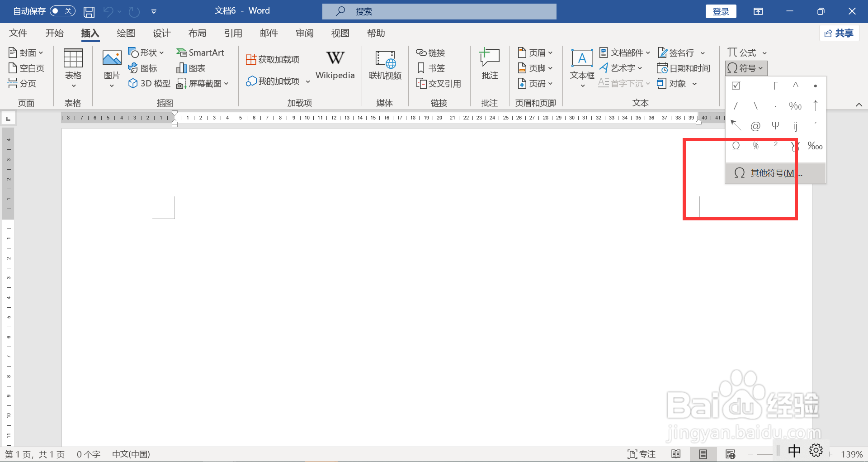Viewport: 868px width, 462px height.
Task: Toggle the AutoSave switch
Action: click(62, 11)
